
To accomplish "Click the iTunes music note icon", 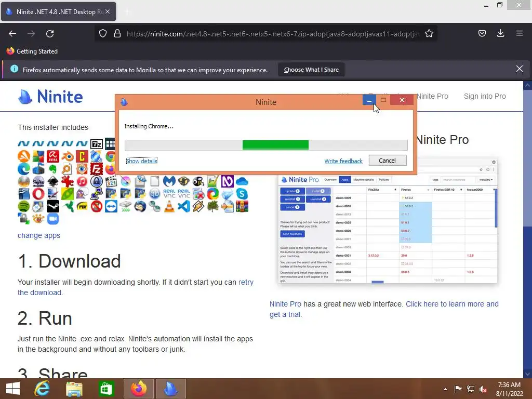I will point(82,181).
